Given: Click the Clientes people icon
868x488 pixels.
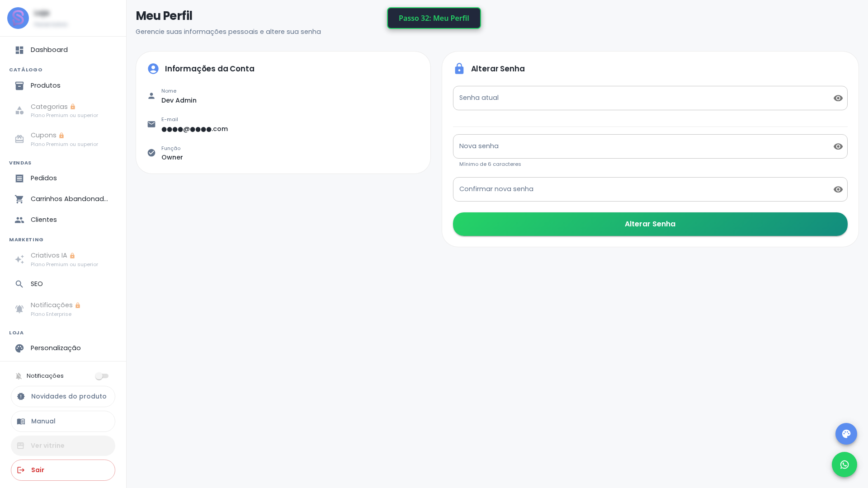Looking at the screenshot, I should [x=19, y=220].
